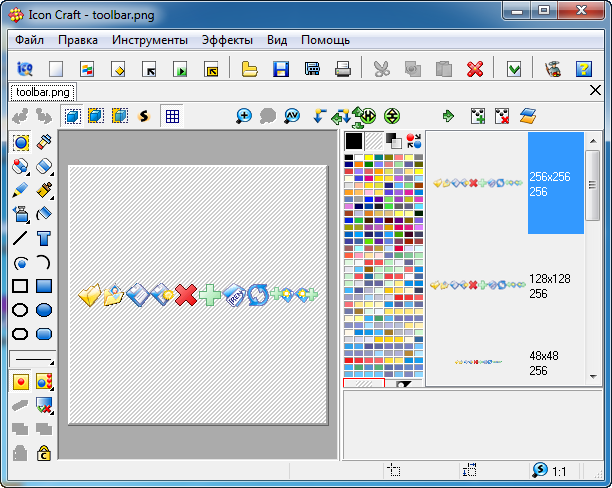The height and width of the screenshot is (488, 612).
Task: Select the filled blue rectangle tool
Action: coord(44,286)
